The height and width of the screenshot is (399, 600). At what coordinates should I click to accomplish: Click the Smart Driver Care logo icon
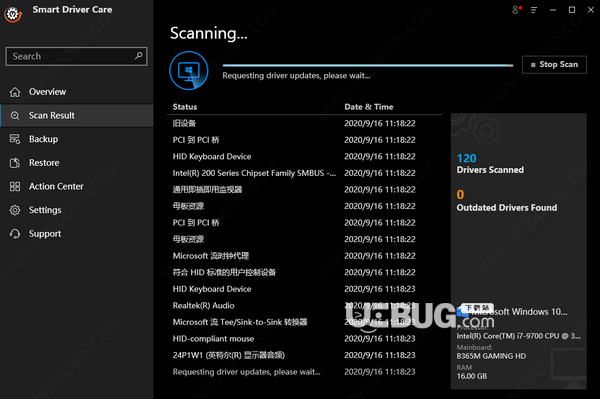click(13, 14)
